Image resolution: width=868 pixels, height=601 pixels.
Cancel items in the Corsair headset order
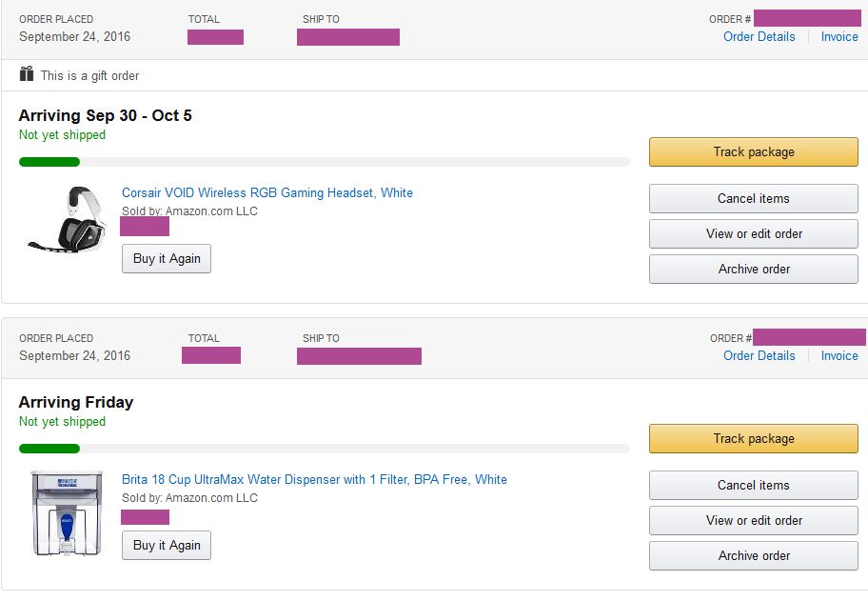tap(753, 199)
